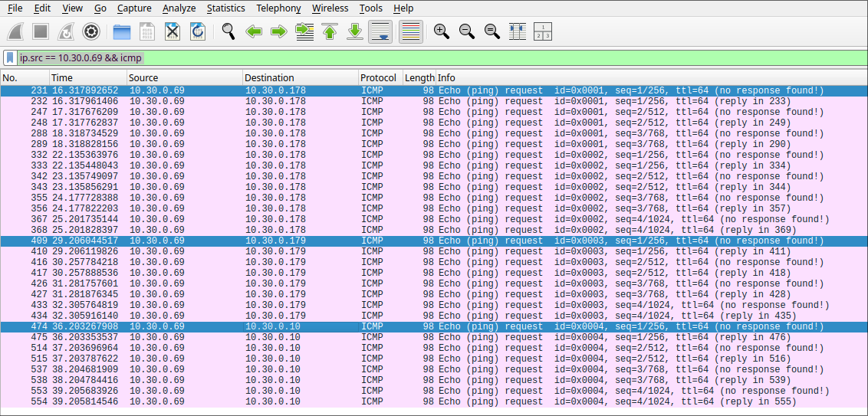Select packet 474 to 10.30.0.10
The image size is (868, 416).
(434, 326)
